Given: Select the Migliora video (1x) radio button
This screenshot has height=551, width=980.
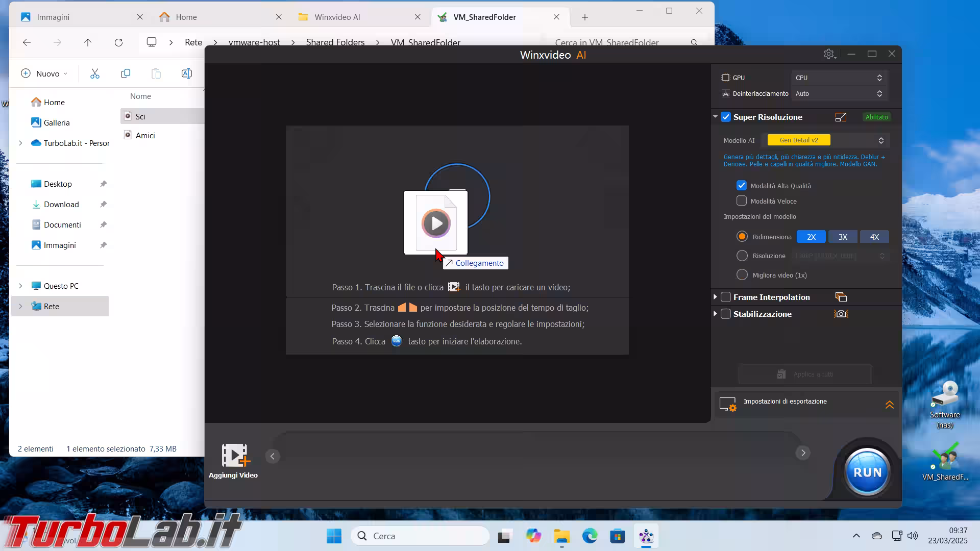Looking at the screenshot, I should 742,275.
